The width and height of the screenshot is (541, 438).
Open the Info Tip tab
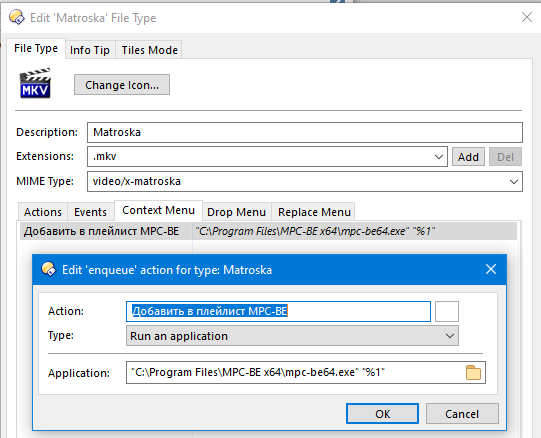click(x=90, y=50)
